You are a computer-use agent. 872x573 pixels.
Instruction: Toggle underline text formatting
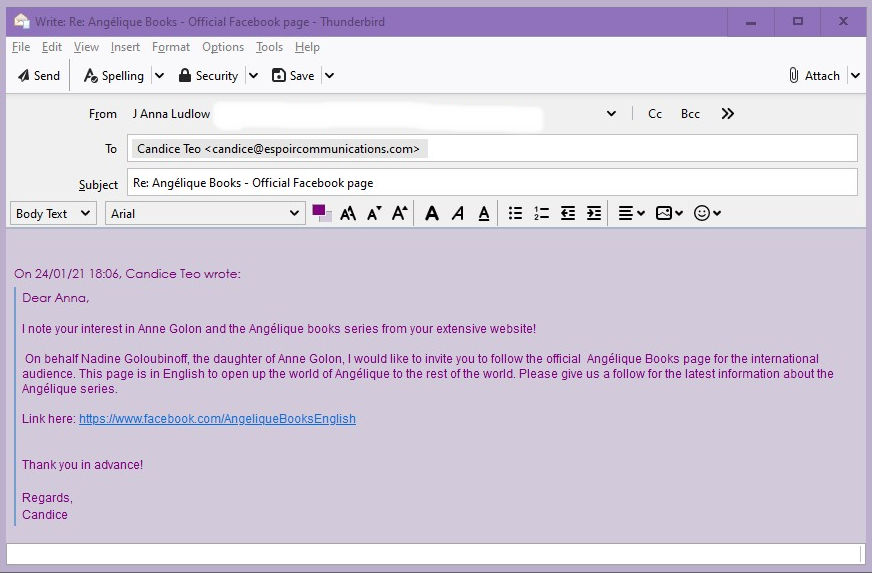(x=483, y=213)
